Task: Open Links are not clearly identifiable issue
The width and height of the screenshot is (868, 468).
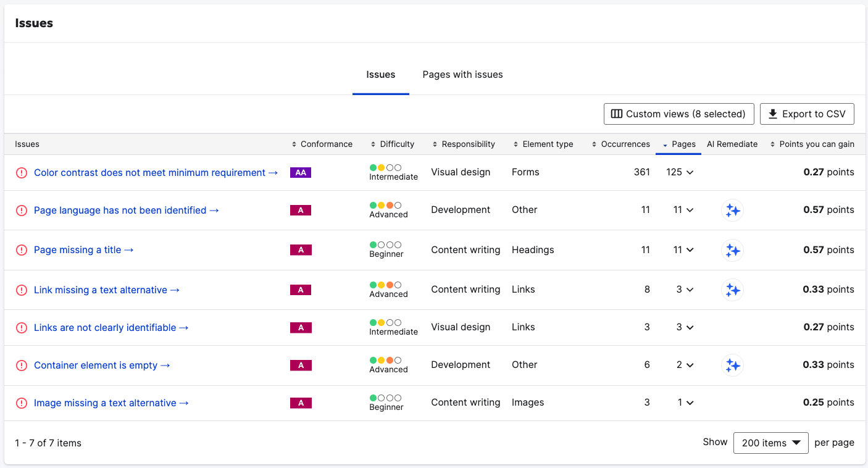Action: [x=111, y=328]
